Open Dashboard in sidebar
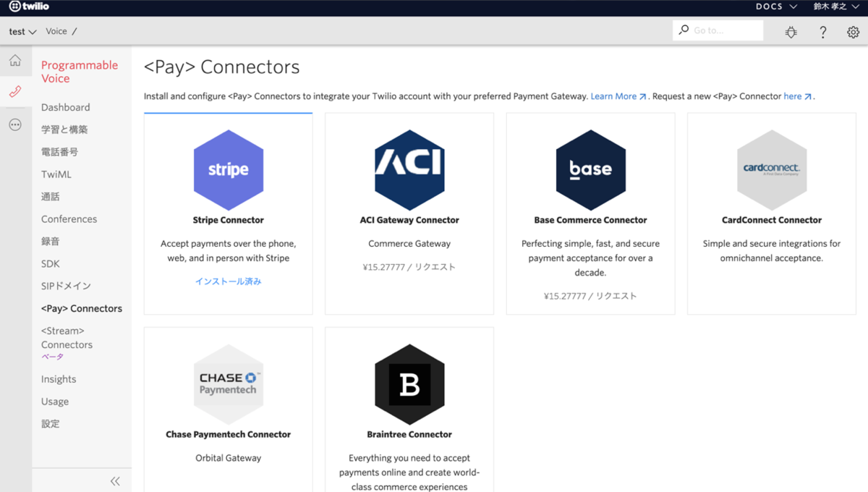This screenshot has width=868, height=492. (66, 107)
